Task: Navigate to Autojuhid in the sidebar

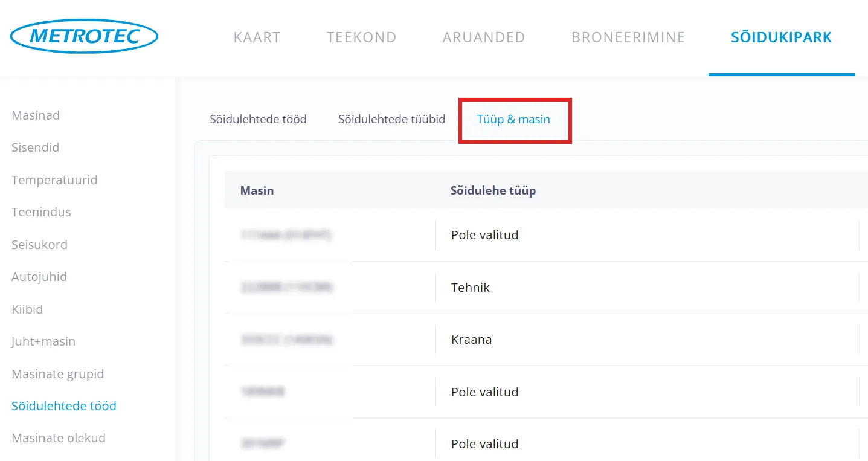Action: pos(39,277)
